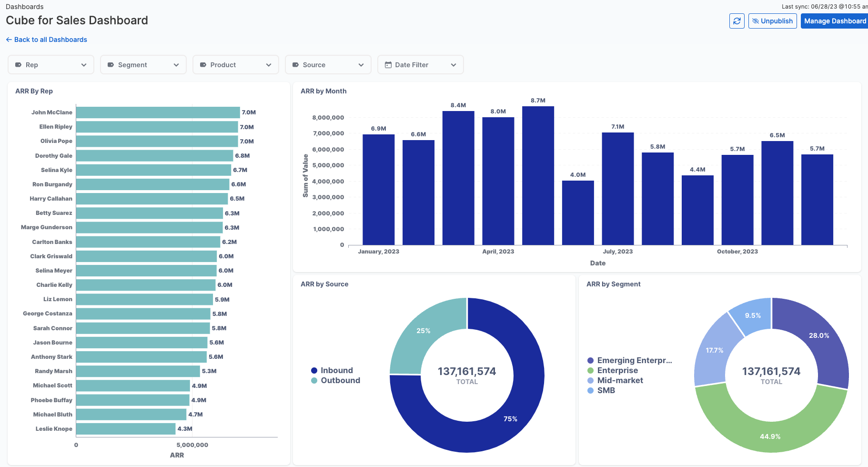Open the Product filter dropdown
Image resolution: width=868 pixels, height=467 pixels.
point(236,65)
